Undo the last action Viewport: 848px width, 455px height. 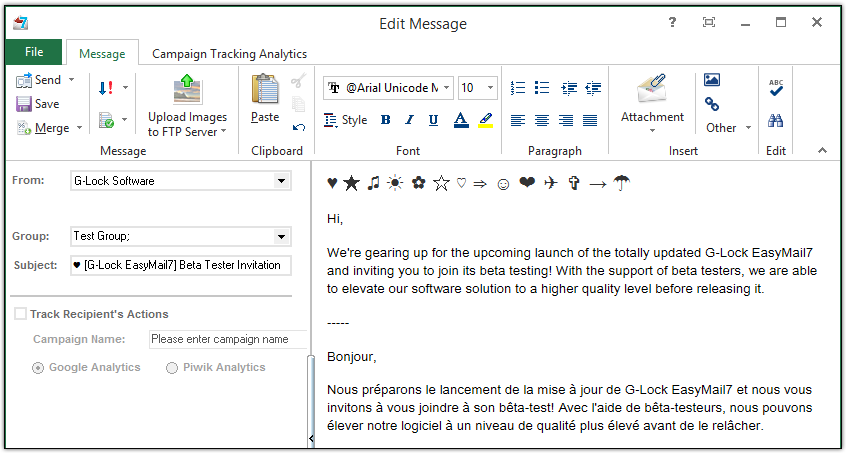pyautogui.click(x=299, y=128)
